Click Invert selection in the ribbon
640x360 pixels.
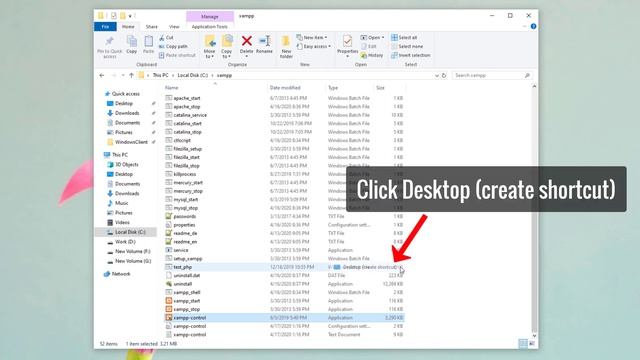coord(411,55)
